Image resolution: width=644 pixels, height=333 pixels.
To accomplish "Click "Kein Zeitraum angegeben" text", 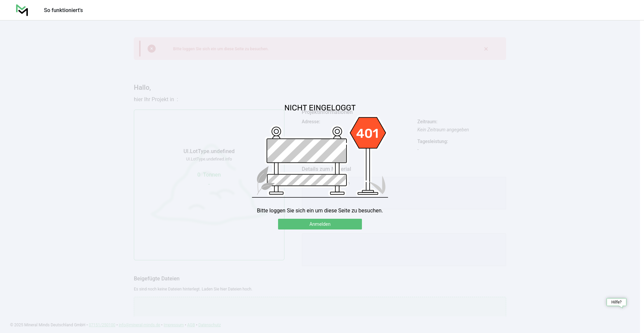I will tap(443, 130).
